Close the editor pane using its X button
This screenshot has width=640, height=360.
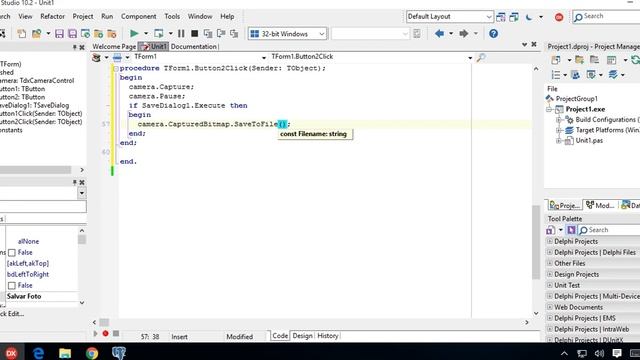534,44
